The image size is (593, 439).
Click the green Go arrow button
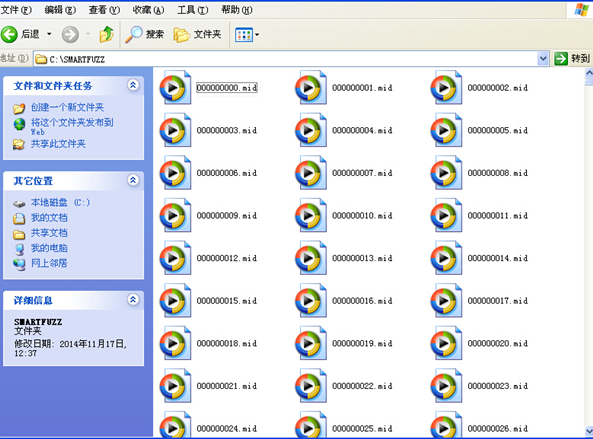coord(561,59)
